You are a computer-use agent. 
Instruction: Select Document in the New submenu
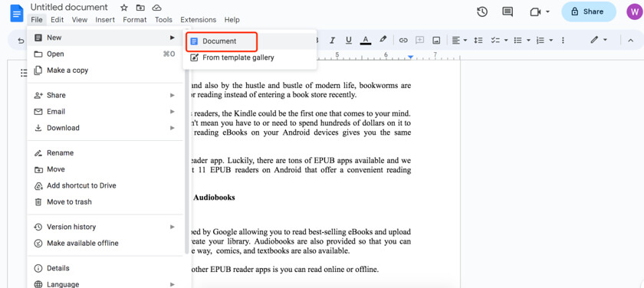tap(250, 41)
